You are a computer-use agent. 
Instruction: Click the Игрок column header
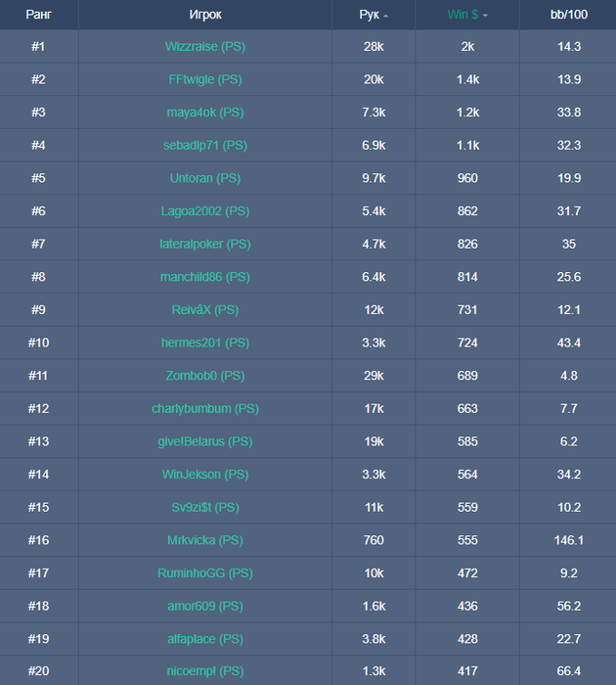(205, 15)
